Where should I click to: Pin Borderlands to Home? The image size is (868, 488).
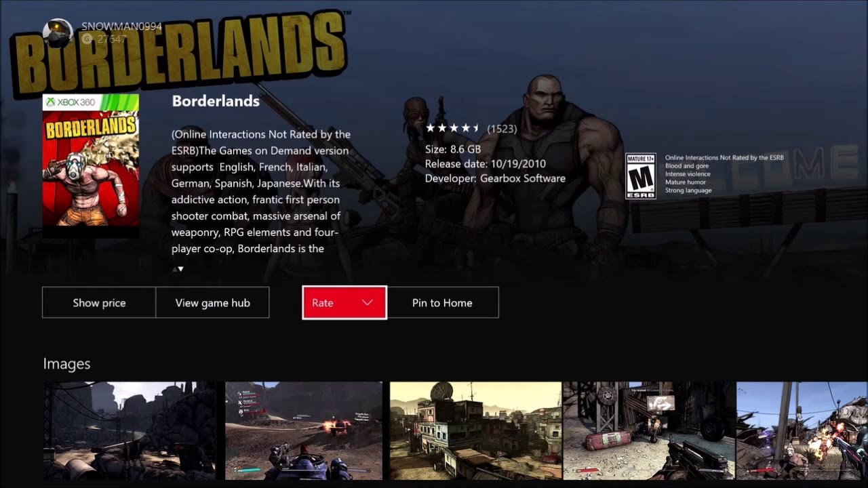pyautogui.click(x=442, y=302)
